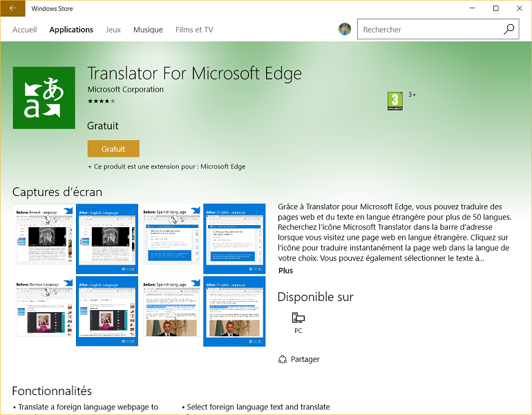Viewport: 532px width, 415px height.
Task: Click the search magnifier icon
Action: point(509,30)
